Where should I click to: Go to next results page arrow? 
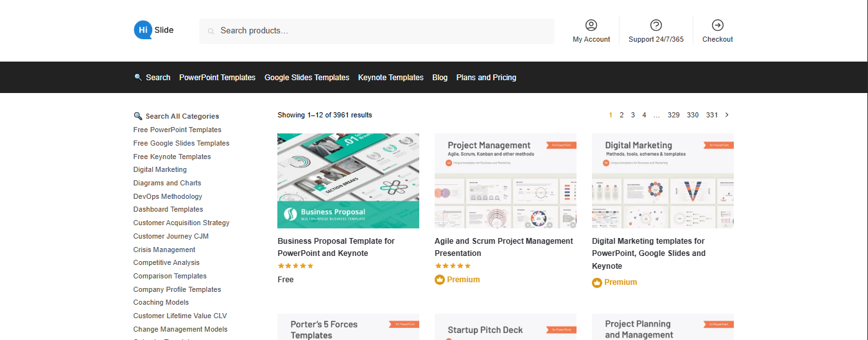(x=727, y=115)
